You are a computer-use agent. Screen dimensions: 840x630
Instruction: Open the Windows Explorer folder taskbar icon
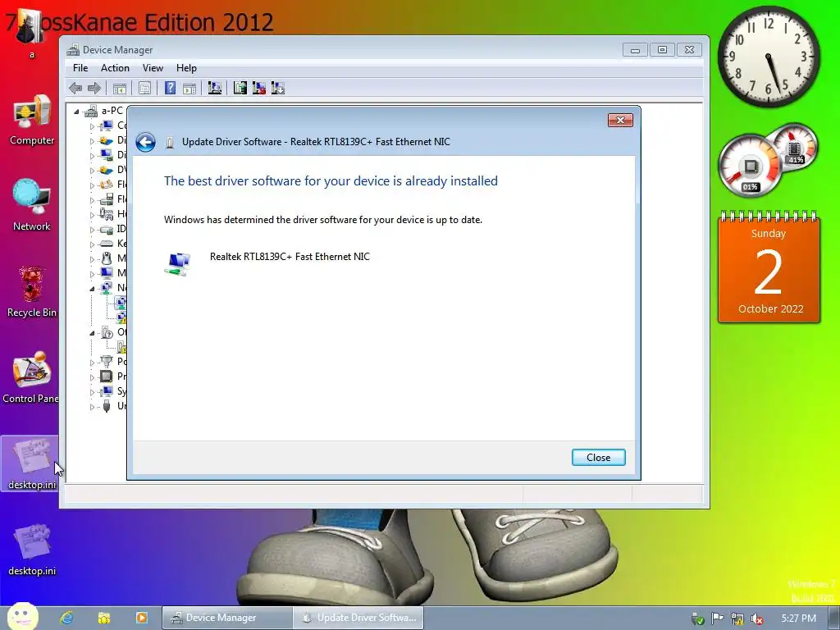104,618
